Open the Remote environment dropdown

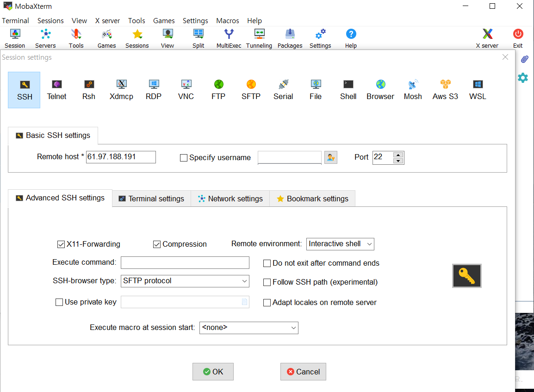(x=340, y=244)
